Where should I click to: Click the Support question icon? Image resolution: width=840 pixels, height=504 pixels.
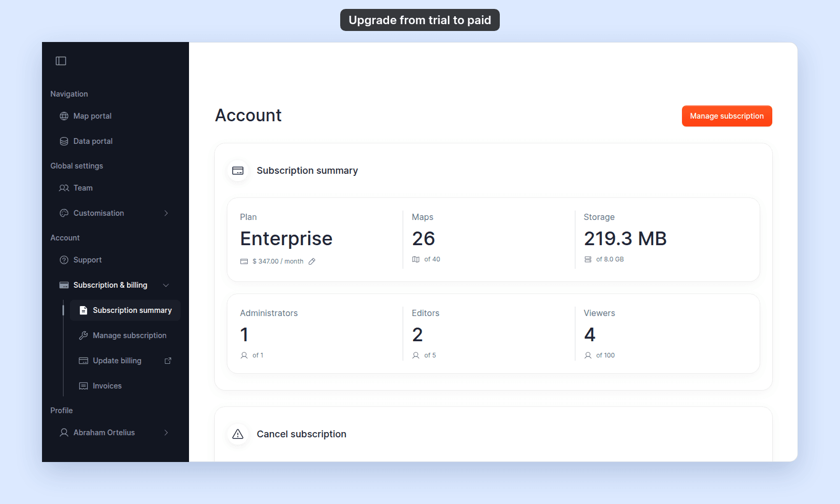click(x=64, y=260)
